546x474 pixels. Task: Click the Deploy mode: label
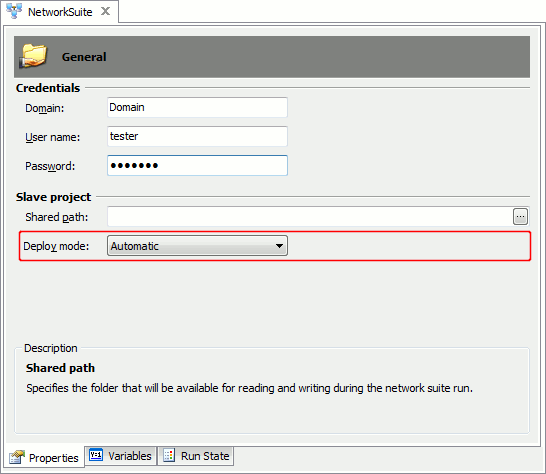tap(56, 246)
